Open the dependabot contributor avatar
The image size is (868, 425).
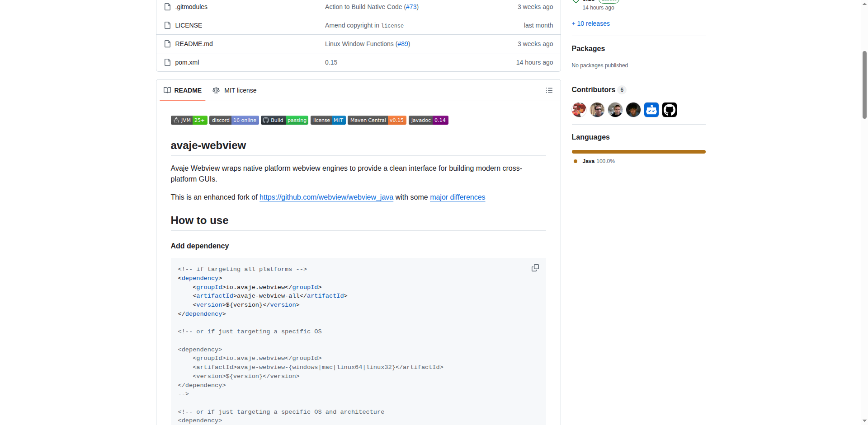651,109
